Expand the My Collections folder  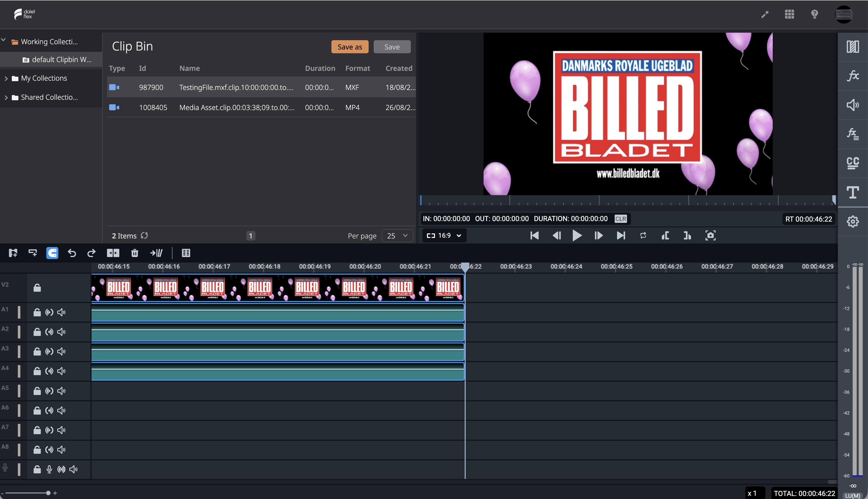click(x=6, y=78)
